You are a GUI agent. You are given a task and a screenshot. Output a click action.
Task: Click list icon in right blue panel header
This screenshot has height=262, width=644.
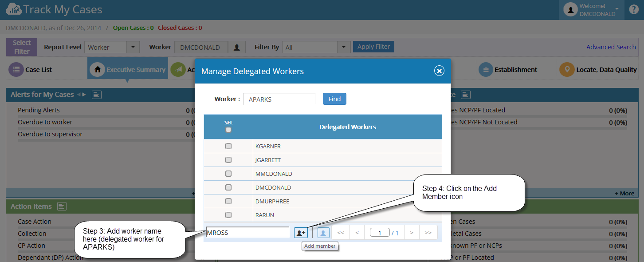(465, 95)
